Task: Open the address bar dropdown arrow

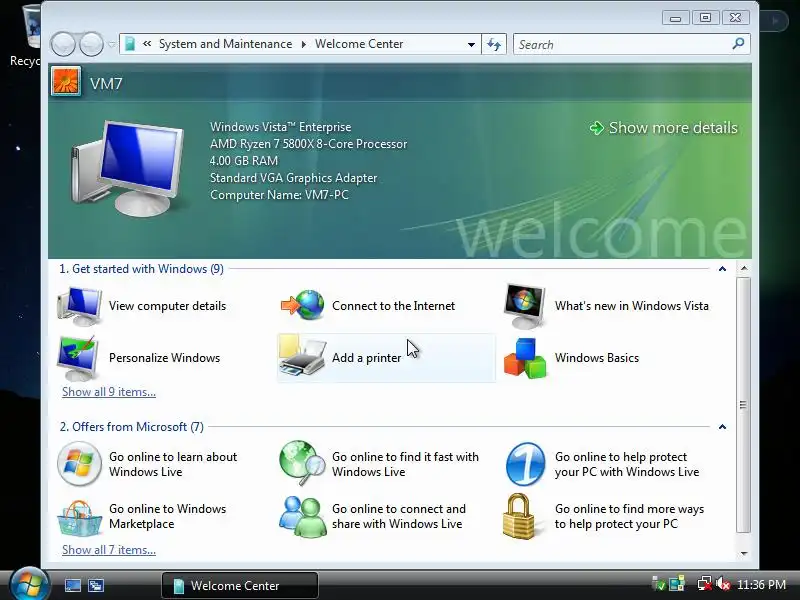Action: [471, 45]
